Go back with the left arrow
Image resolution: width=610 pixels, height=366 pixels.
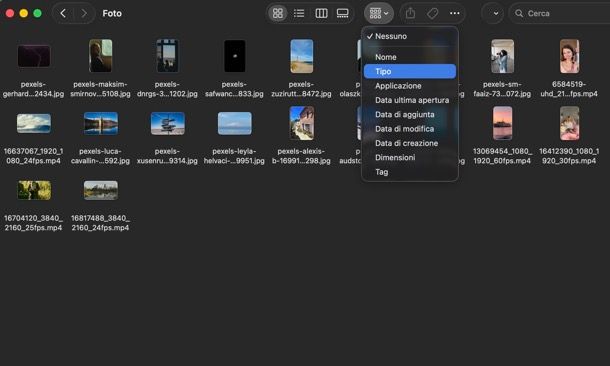[63, 13]
